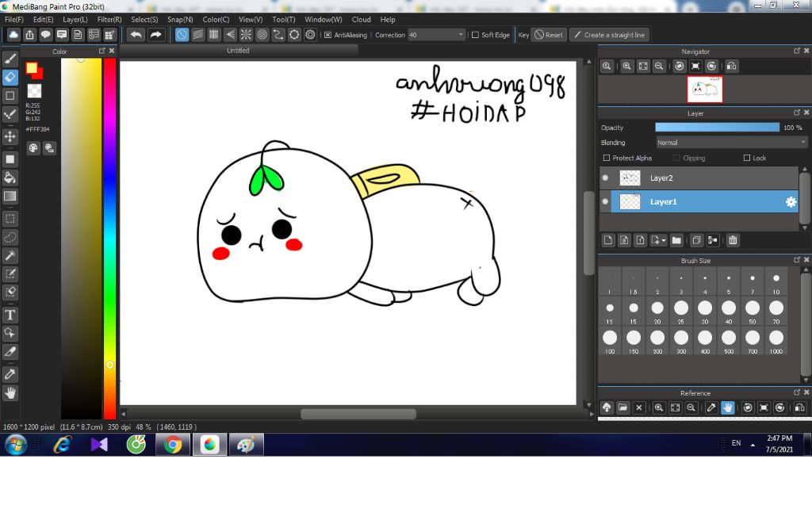Toggle AntiAliasing checkbox
The image size is (812, 524).
coord(327,35)
